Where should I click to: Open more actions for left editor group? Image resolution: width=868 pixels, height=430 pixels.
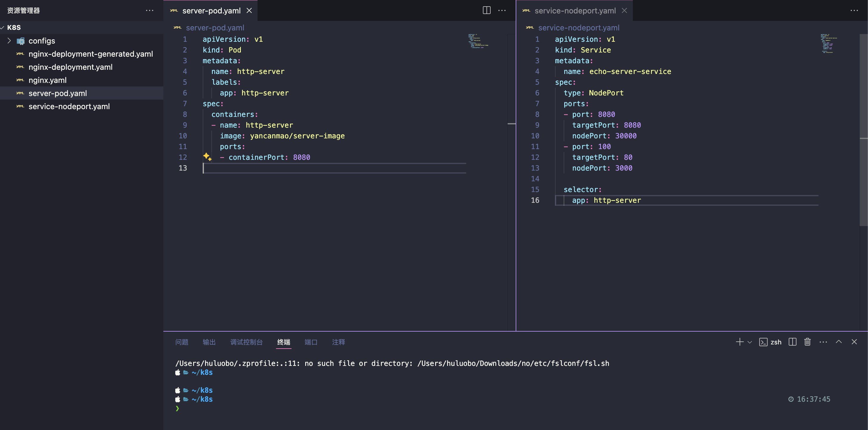coord(502,10)
